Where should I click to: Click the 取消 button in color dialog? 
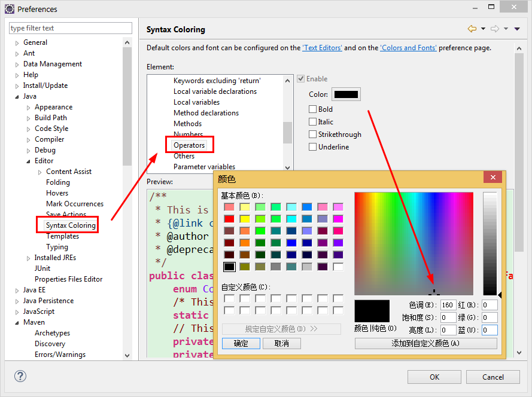282,343
